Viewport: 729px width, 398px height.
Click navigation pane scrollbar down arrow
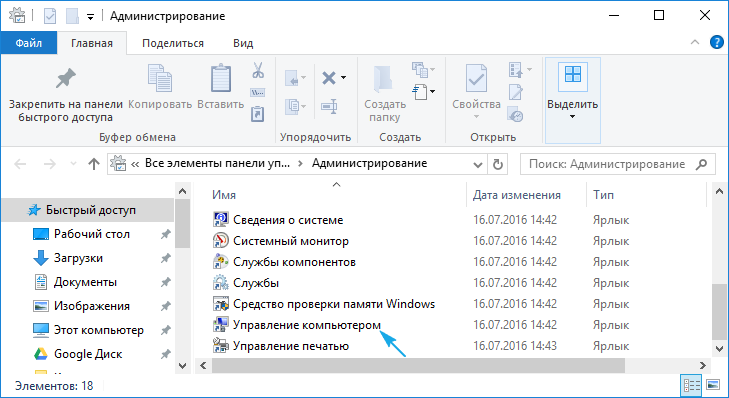[182, 366]
